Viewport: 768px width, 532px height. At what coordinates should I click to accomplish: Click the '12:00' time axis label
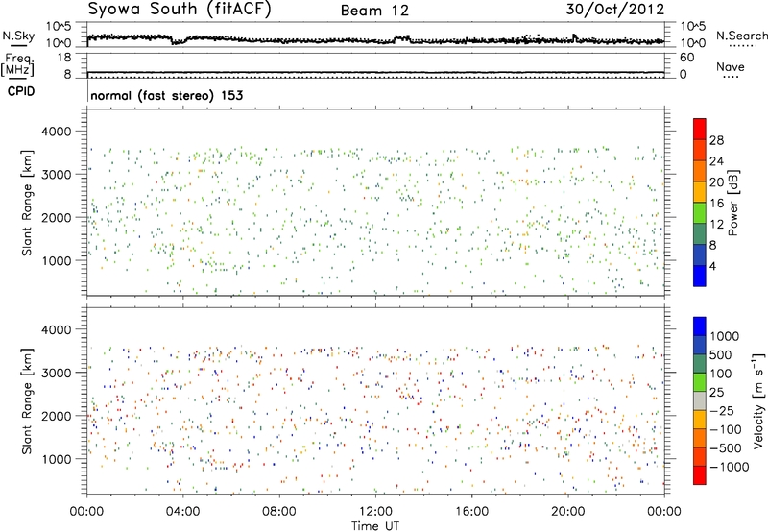point(375,512)
